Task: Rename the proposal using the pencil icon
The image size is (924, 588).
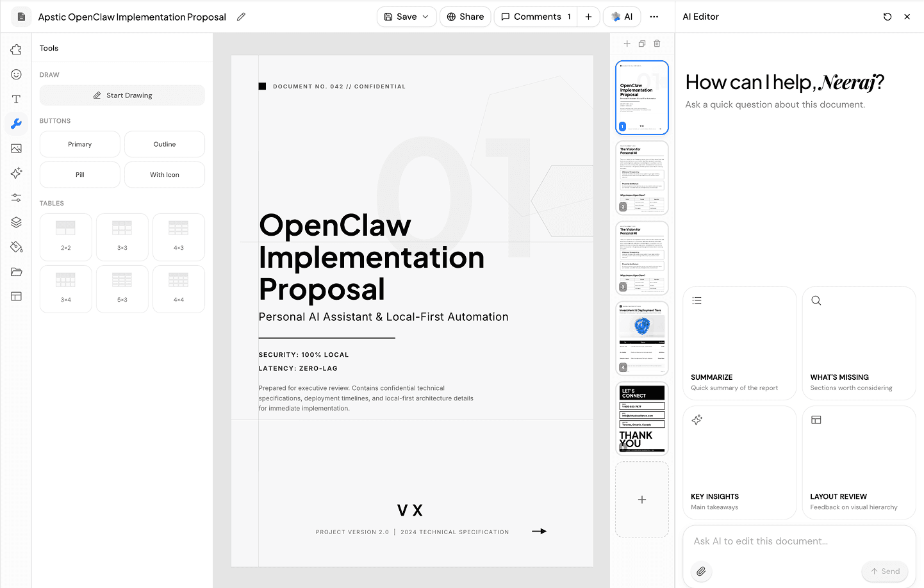Action: [x=241, y=16]
